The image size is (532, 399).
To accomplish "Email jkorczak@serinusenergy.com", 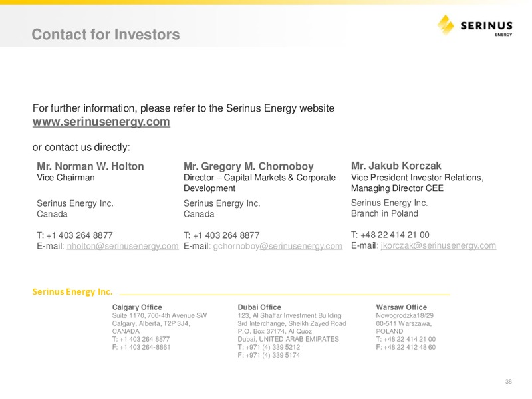I will click(x=438, y=245).
